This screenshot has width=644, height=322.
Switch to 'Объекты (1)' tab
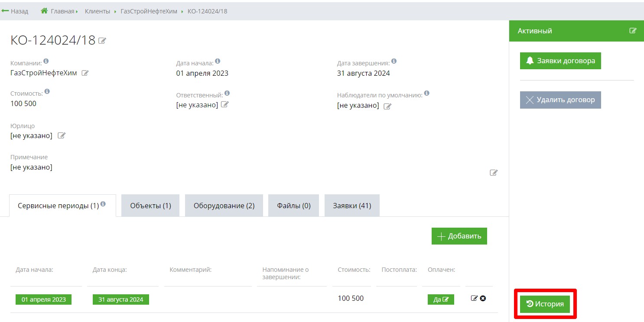click(150, 206)
